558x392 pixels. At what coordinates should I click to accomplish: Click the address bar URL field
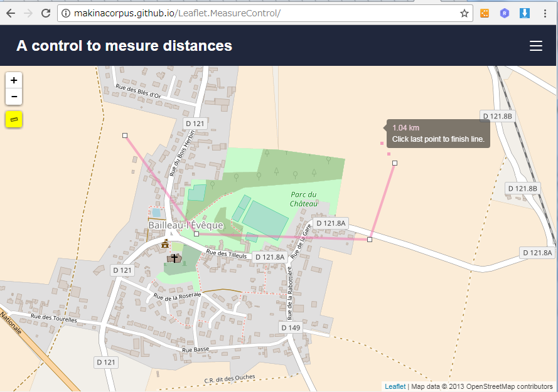tap(251, 13)
